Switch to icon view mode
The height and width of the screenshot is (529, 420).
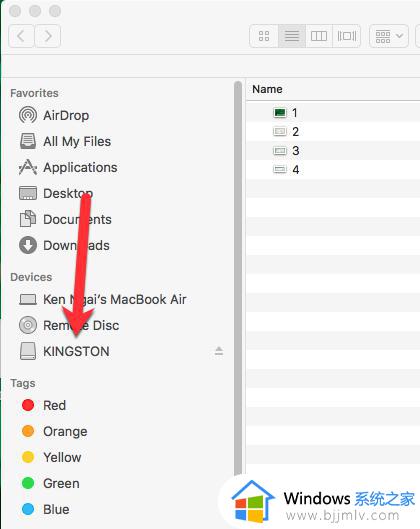(264, 36)
